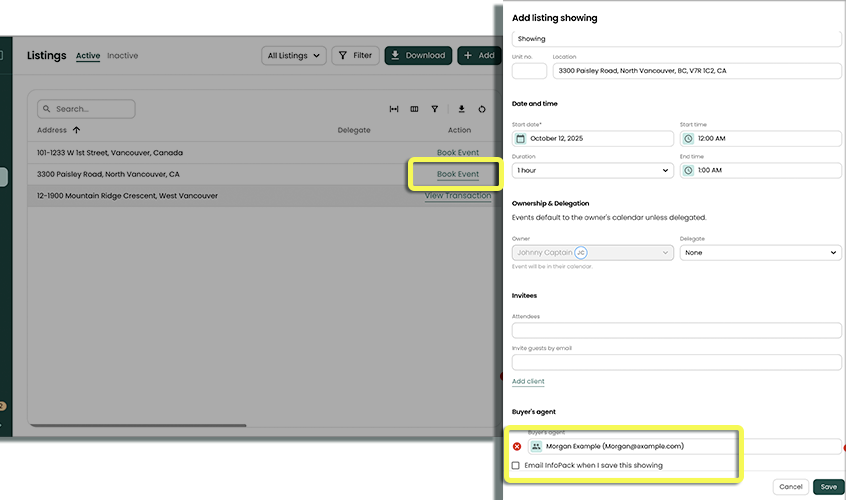Click the column width fit icon in table toolbar
Viewport: 846px width, 500px height.
click(394, 109)
